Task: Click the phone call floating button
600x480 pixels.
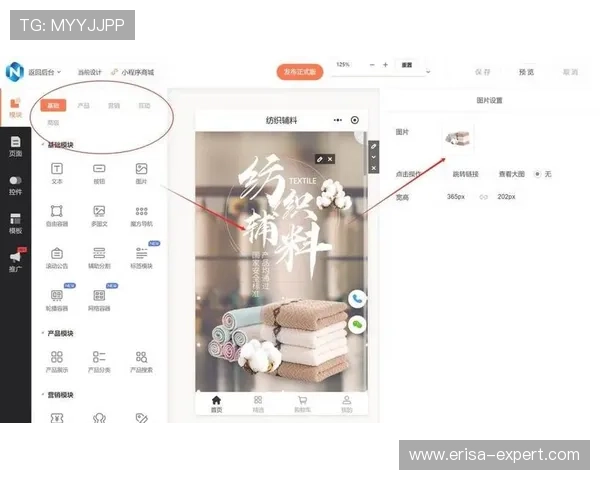Action: pyautogui.click(x=357, y=299)
